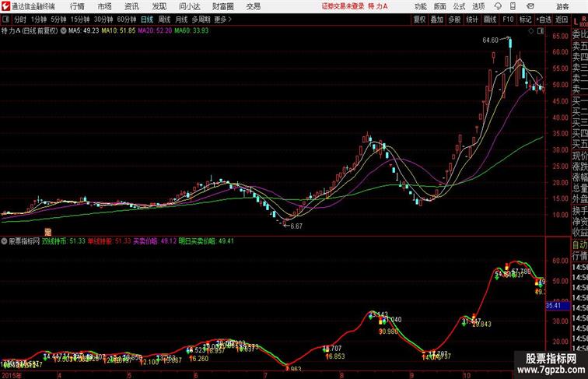This screenshot has width=588, height=379.
Task: Click the 画线 drawing tools button
Action: 490,19
